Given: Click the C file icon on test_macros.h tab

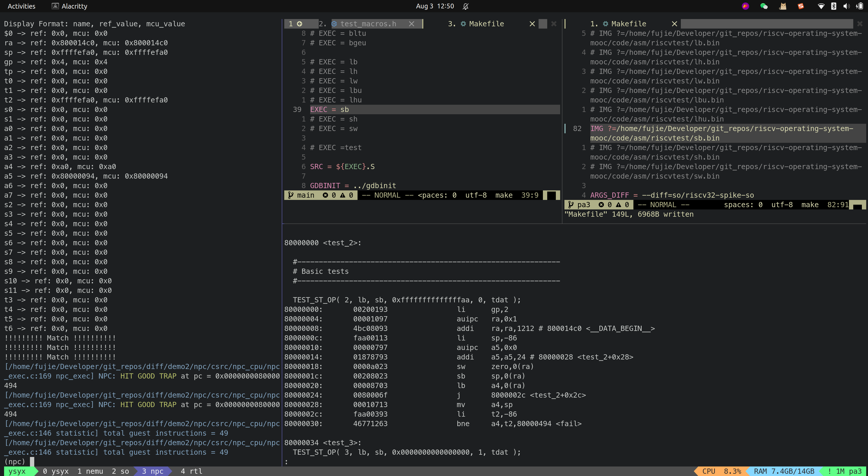Looking at the screenshot, I should 334,24.
